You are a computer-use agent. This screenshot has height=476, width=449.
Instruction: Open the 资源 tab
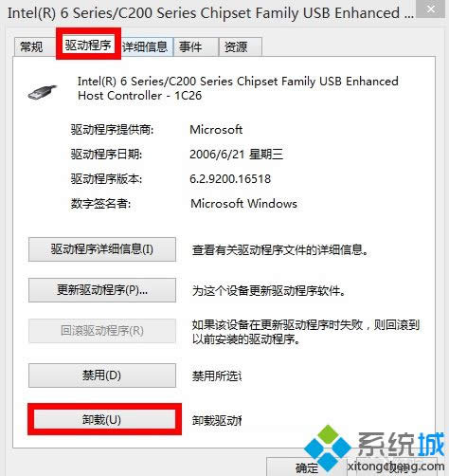[236, 47]
